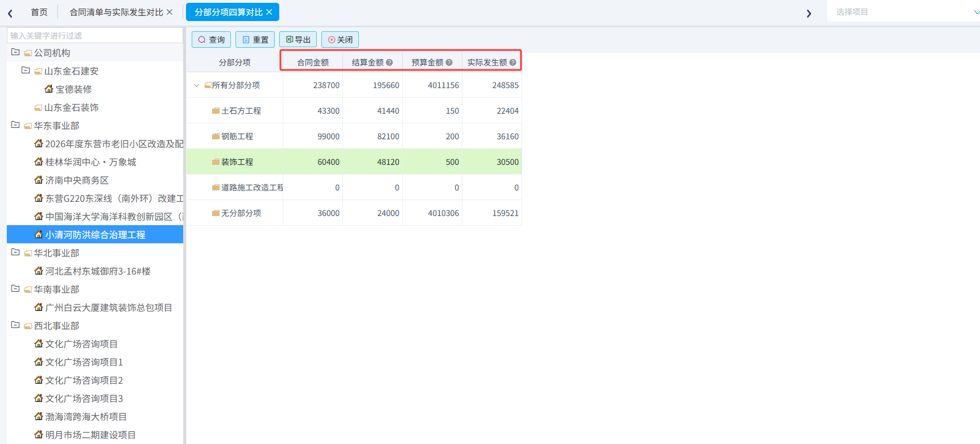
Task: Collapse 所有分部分项 row chevron
Action: coord(197,85)
